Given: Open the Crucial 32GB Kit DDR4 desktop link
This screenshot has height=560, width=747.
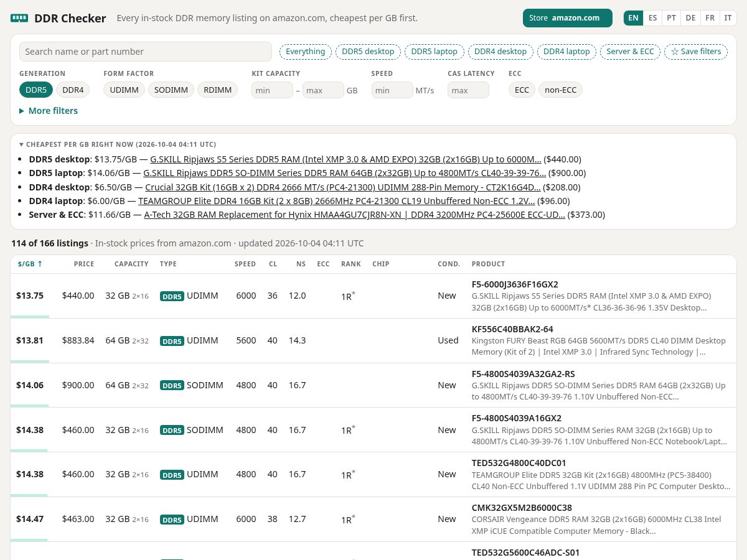Looking at the screenshot, I should coord(343,187).
